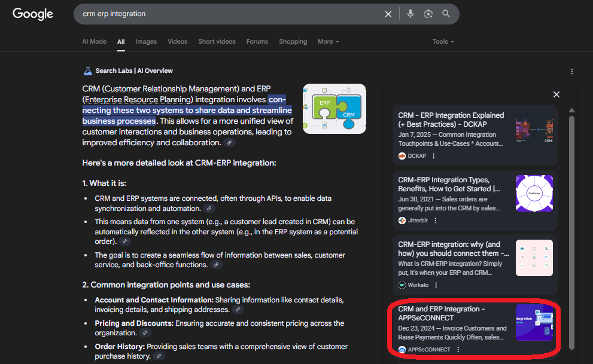Open the Jitterbit article thumbnail
The width and height of the screenshot is (593, 364).
point(534,193)
